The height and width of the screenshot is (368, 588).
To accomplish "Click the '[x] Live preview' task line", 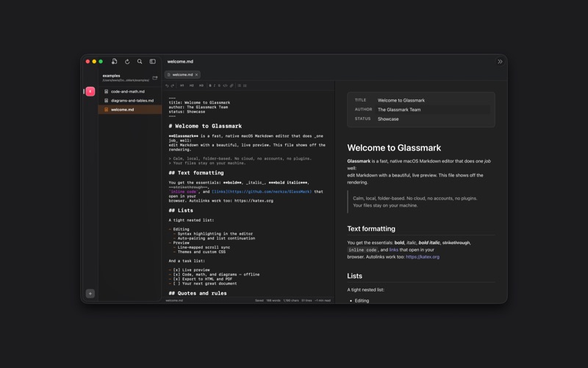I will click(x=190, y=270).
